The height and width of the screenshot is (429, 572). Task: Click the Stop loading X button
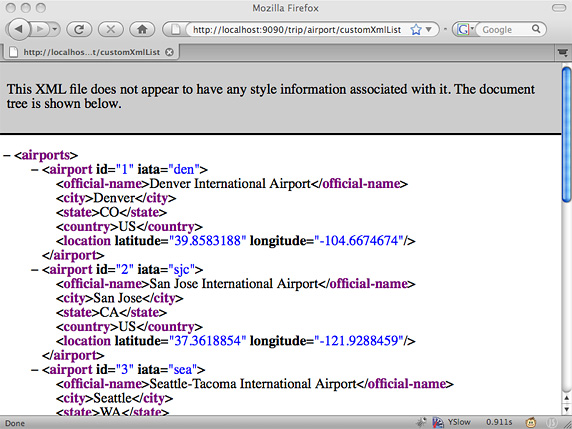pos(111,30)
